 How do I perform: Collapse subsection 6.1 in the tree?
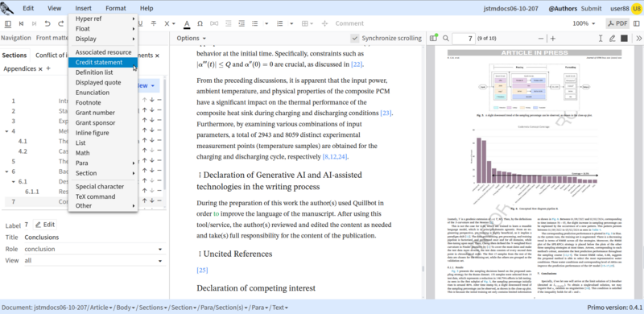pyautogui.click(x=13, y=182)
